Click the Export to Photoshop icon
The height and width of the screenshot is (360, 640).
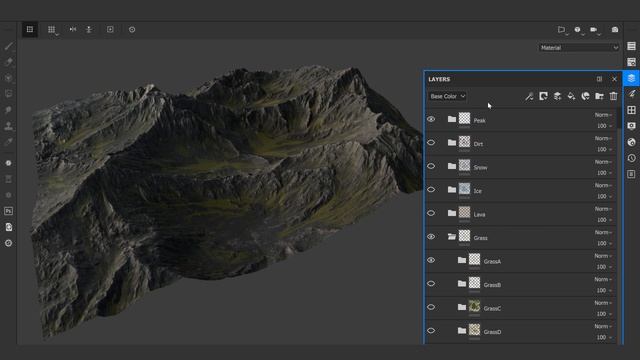[x=9, y=211]
